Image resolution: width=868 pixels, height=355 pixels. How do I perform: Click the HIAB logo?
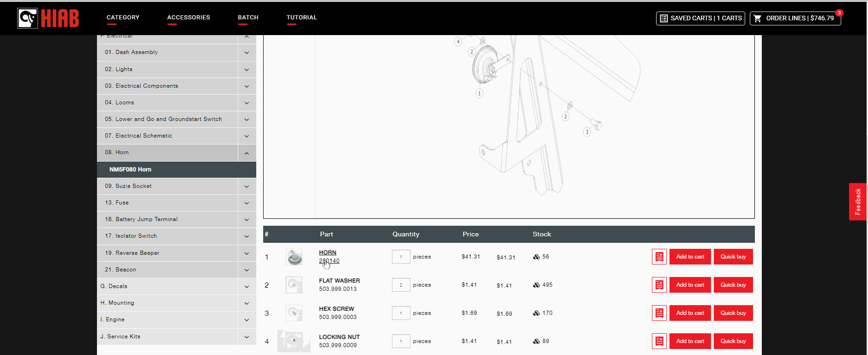(48, 18)
